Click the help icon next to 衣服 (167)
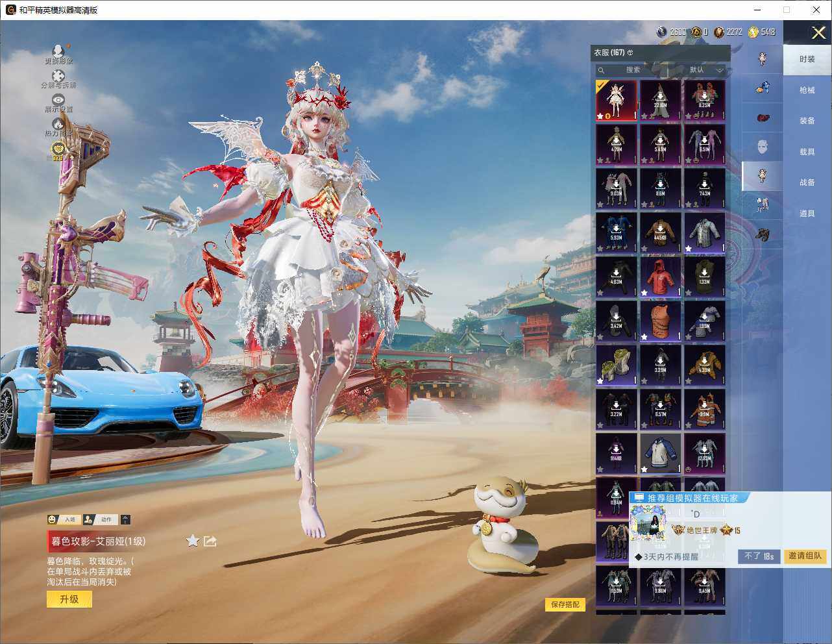The image size is (832, 644). pyautogui.click(x=630, y=53)
